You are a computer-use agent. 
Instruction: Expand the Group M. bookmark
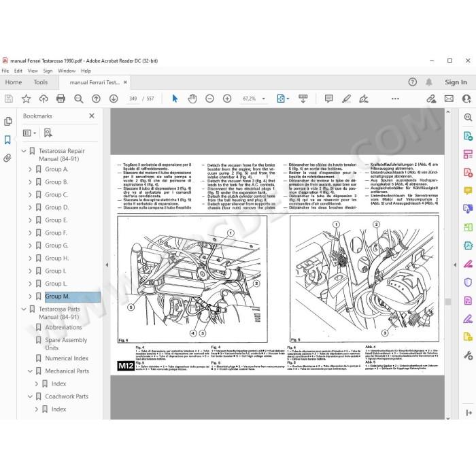(30, 296)
